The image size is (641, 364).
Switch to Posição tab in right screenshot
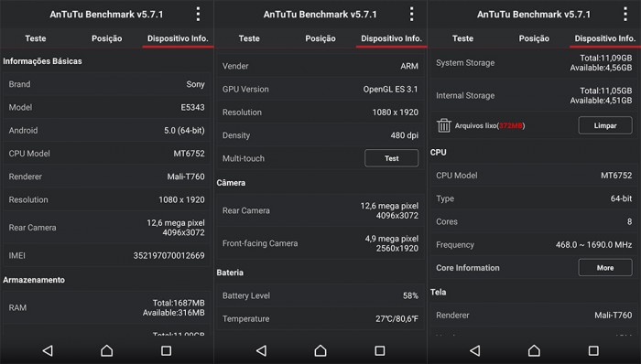534,38
